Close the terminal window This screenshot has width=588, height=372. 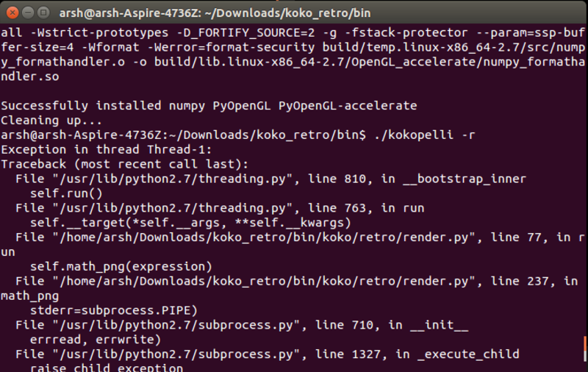click(12, 12)
